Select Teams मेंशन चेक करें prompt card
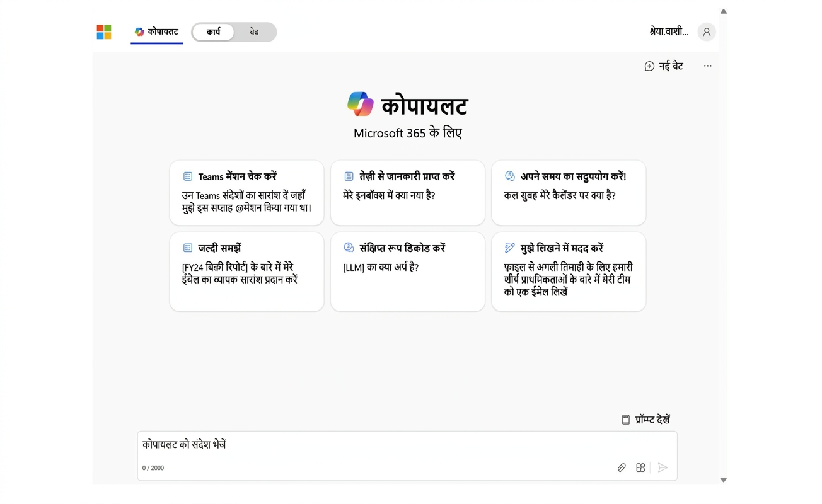Screen dimensions: 822x504 [246, 192]
